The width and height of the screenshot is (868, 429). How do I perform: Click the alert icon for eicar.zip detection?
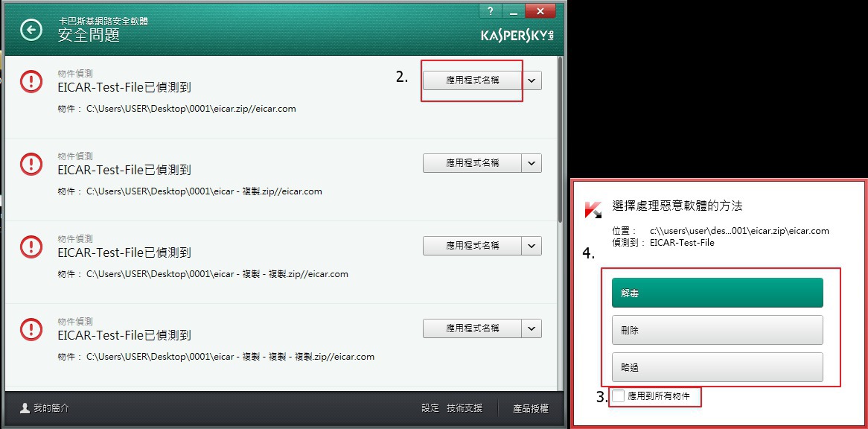tap(31, 81)
